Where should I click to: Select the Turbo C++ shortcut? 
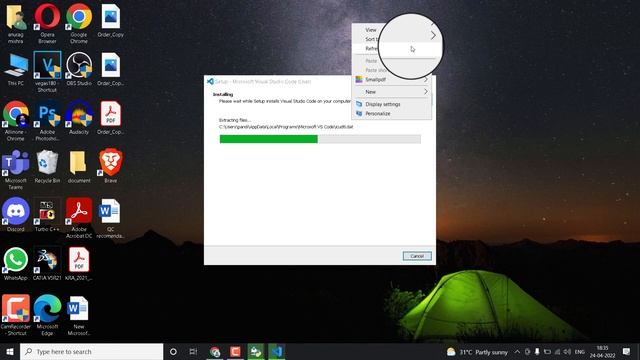47,215
